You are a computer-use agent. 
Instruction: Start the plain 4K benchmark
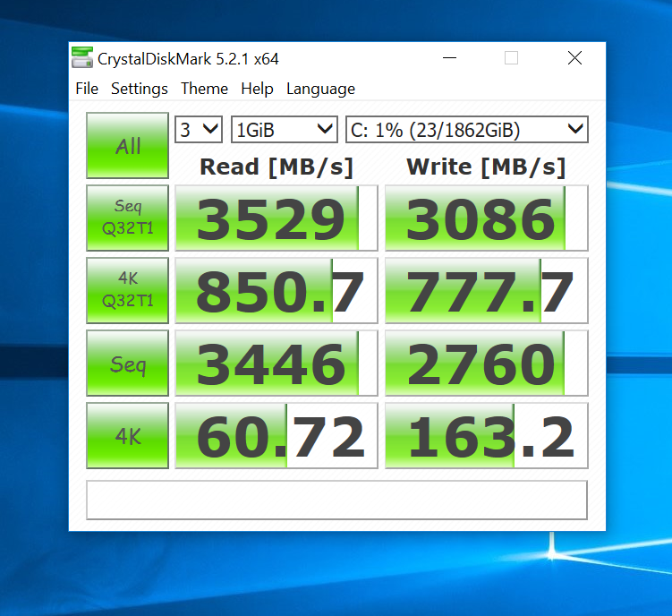tap(127, 435)
